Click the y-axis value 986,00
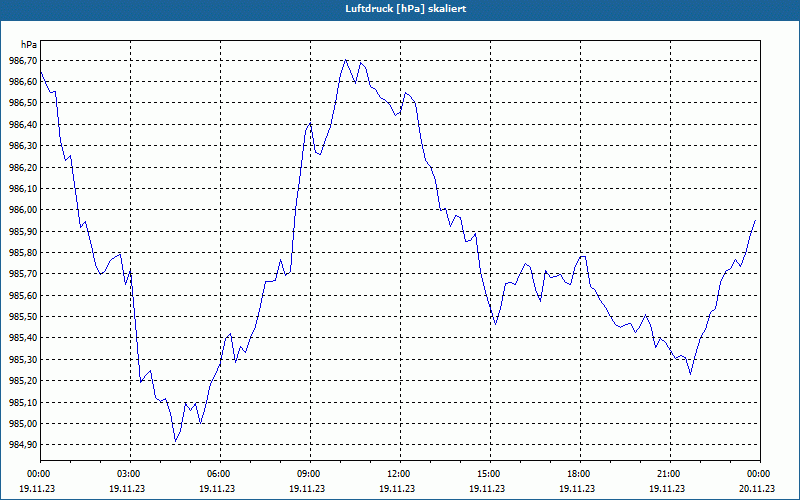800x500 pixels. [23, 210]
